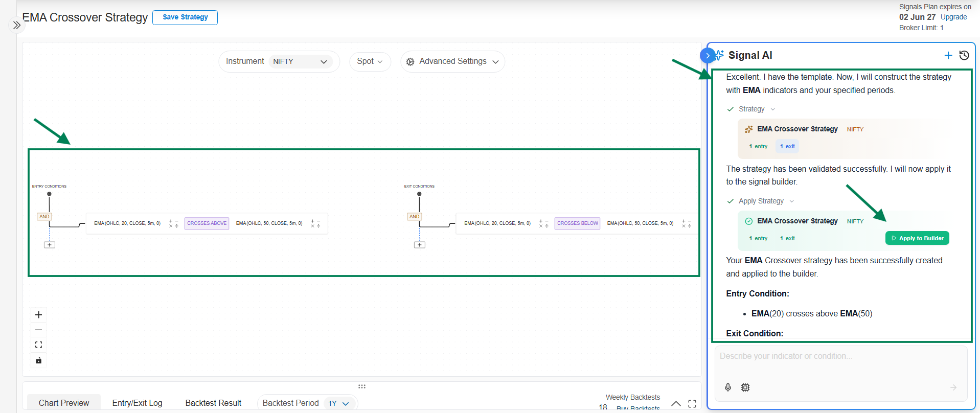The width and height of the screenshot is (980, 413).
Task: Collapse the Signal AI panel using blue arrow
Action: point(708,55)
